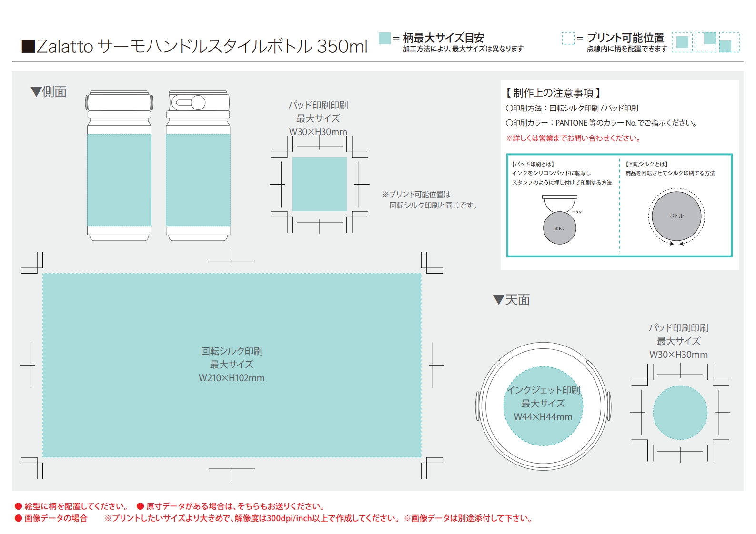756x534 pixels.
Task: Click the side パッド印刷印刷 最大サイズ label
Action: pyautogui.click(x=318, y=118)
